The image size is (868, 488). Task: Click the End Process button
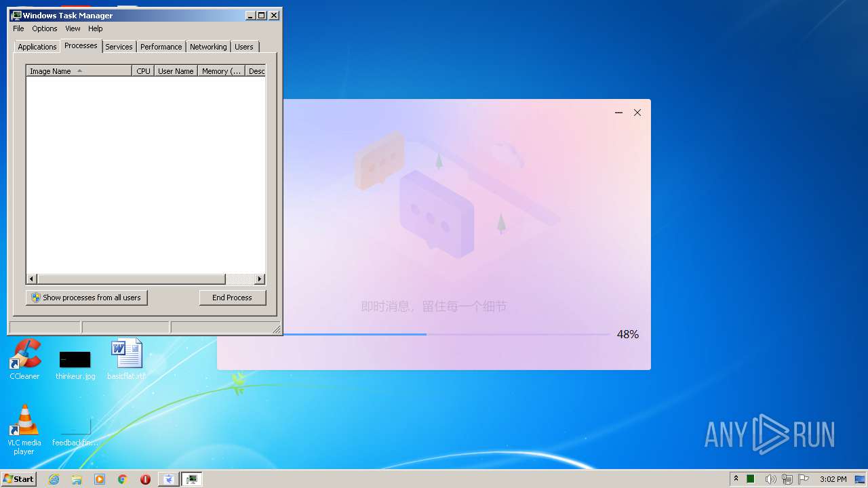[x=233, y=298]
